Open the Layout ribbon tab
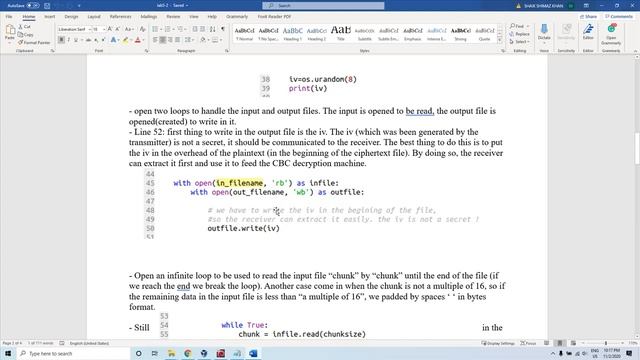Image resolution: width=640 pixels, height=360 pixels. click(94, 17)
